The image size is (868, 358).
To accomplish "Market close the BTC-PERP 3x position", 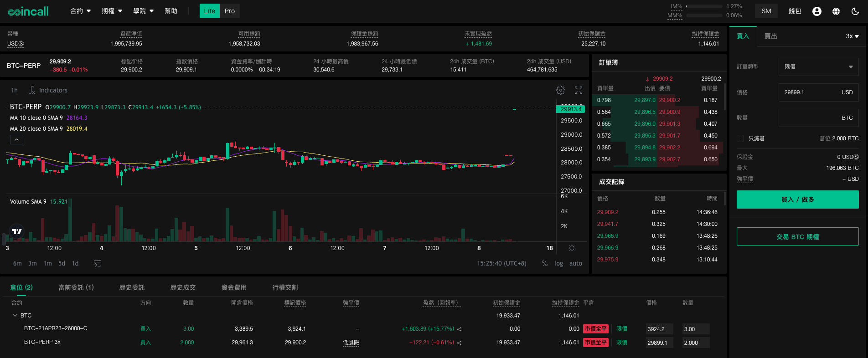I will pyautogui.click(x=596, y=343).
